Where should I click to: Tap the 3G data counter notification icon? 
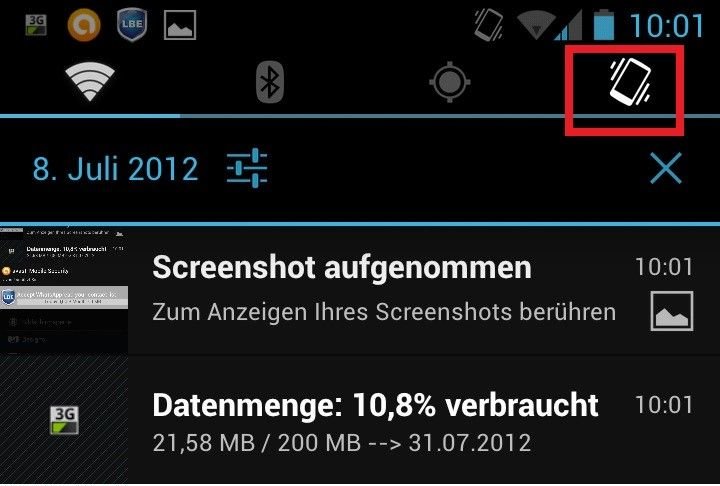tap(64, 420)
